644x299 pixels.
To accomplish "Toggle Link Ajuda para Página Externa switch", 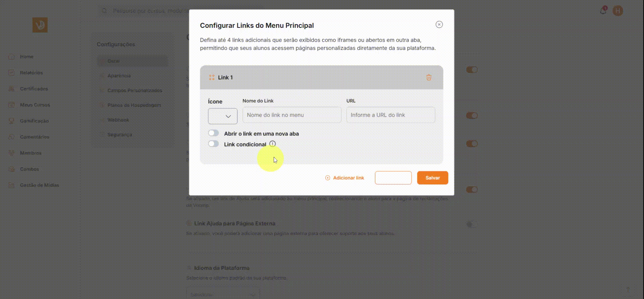I will [472, 224].
